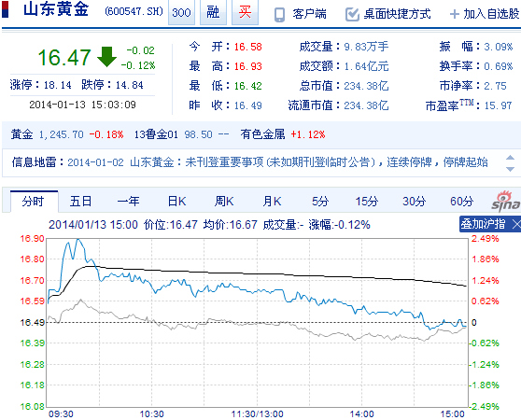The image size is (521, 420).
Task: Click the red 买 buy button
Action: coord(245,13)
